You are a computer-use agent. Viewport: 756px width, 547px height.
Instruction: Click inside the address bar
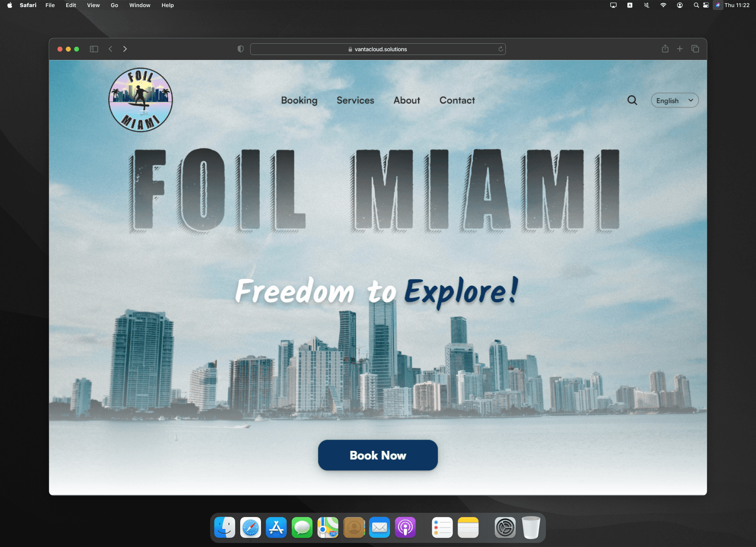tap(378, 49)
